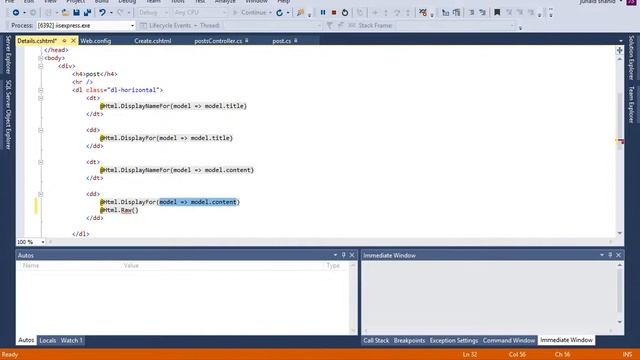The image size is (640, 360).
Task: Click the increase line indent icon
Action: 456,13
